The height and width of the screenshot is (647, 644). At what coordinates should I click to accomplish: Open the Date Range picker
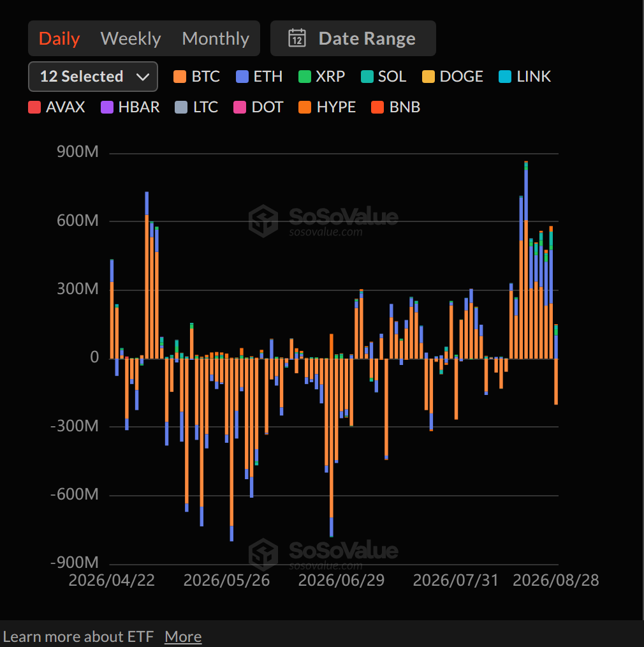click(353, 38)
